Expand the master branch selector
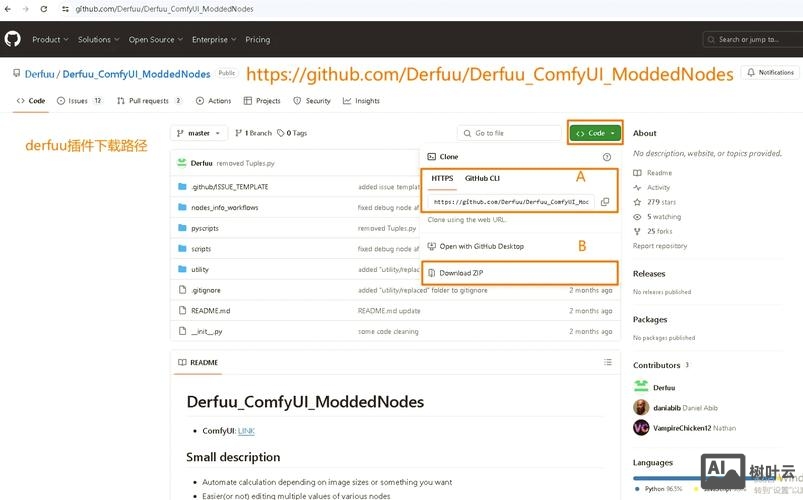The height and width of the screenshot is (500, 803). (x=199, y=133)
